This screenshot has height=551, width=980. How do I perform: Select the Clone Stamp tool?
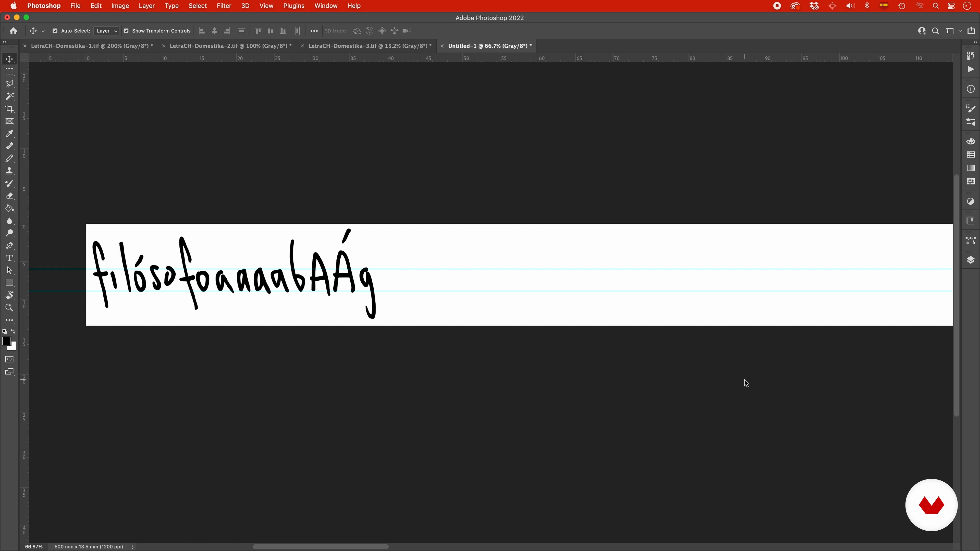[x=9, y=171]
